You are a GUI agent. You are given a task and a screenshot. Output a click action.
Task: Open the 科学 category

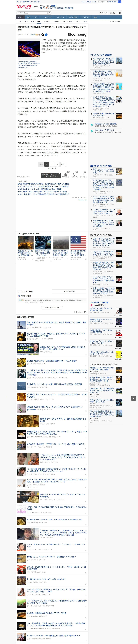[x=71, y=21]
